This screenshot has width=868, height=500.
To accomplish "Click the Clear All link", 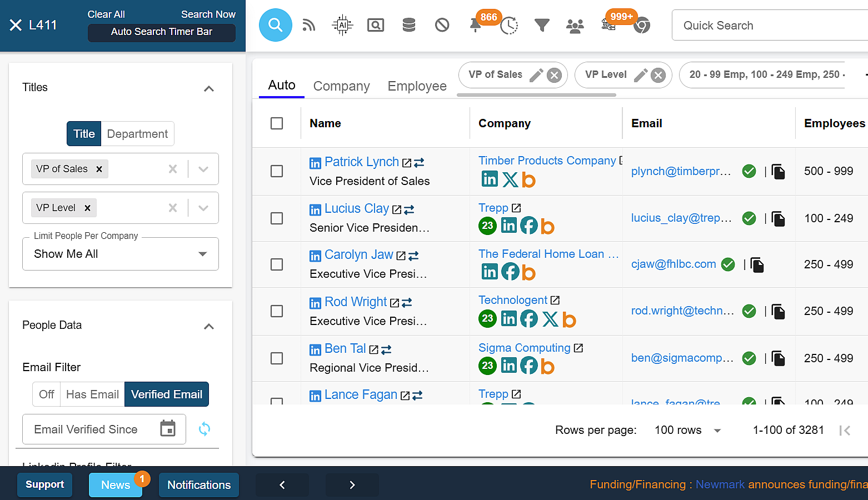I will click(x=106, y=14).
